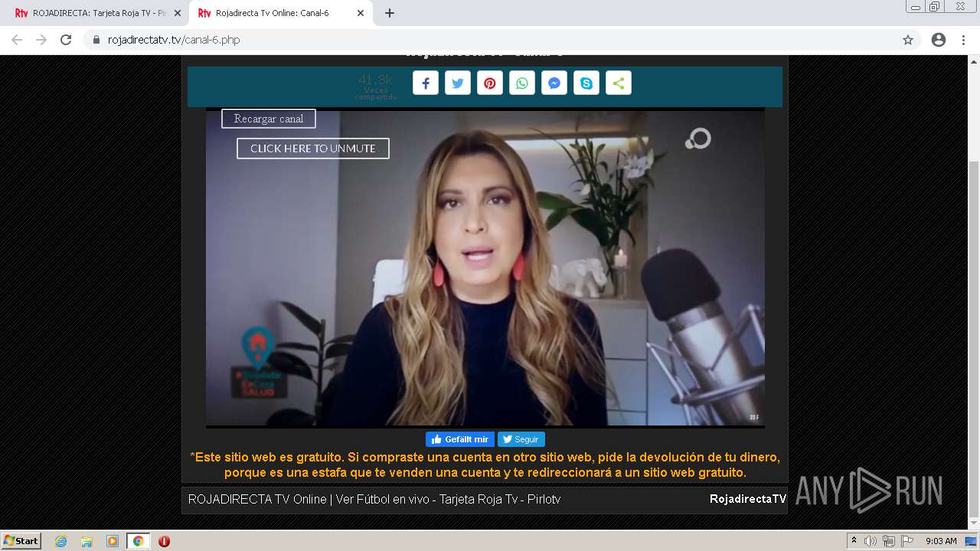Open Chrome three-dot menu
This screenshot has height=551, width=980.
[x=963, y=40]
